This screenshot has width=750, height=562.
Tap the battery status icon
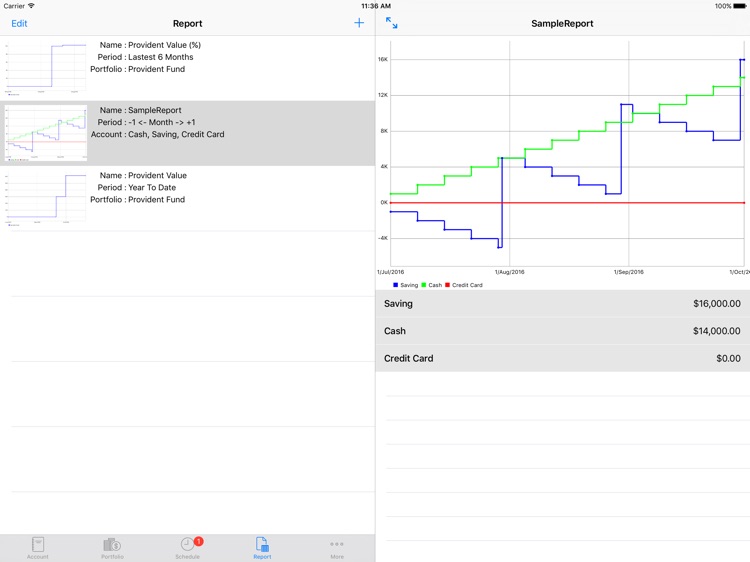(x=739, y=6)
